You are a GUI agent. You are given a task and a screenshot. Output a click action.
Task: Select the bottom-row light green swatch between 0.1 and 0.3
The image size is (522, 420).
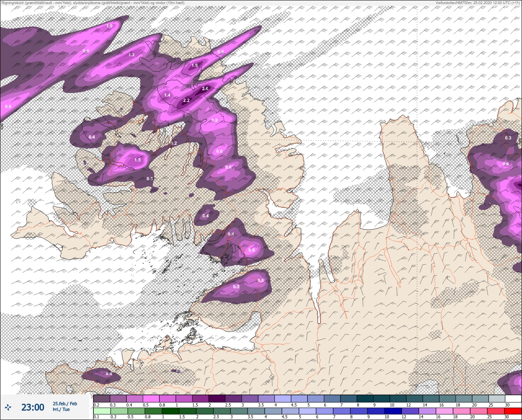pyautogui.click(x=102, y=411)
